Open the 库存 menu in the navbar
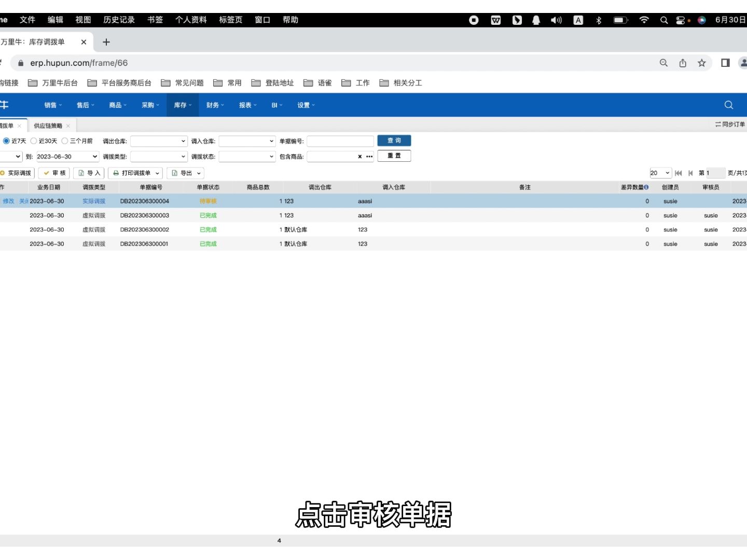The width and height of the screenshot is (747, 560). pyautogui.click(x=182, y=105)
